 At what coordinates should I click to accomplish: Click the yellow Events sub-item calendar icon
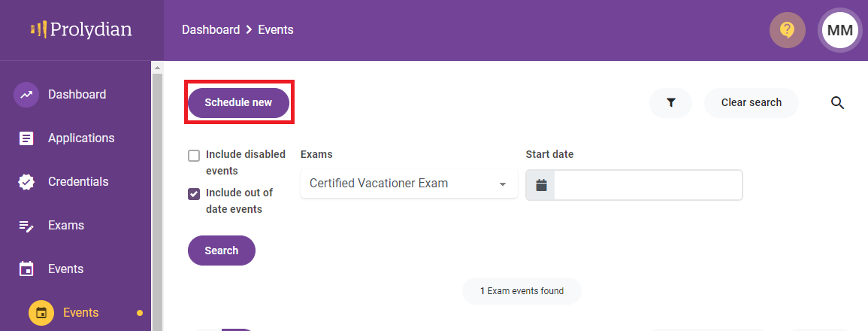coord(41,312)
